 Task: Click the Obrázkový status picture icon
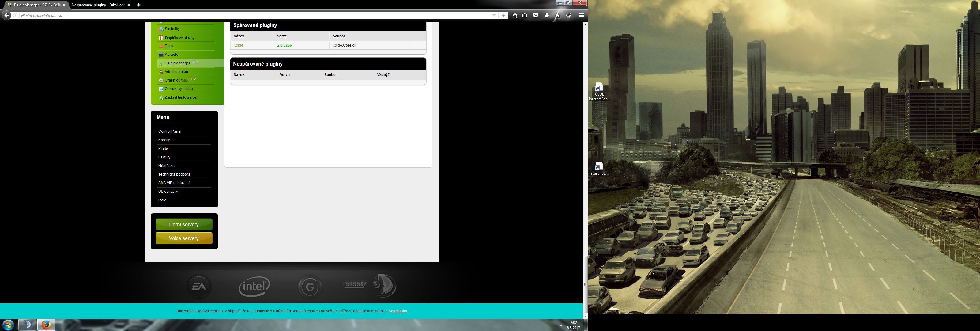161,89
